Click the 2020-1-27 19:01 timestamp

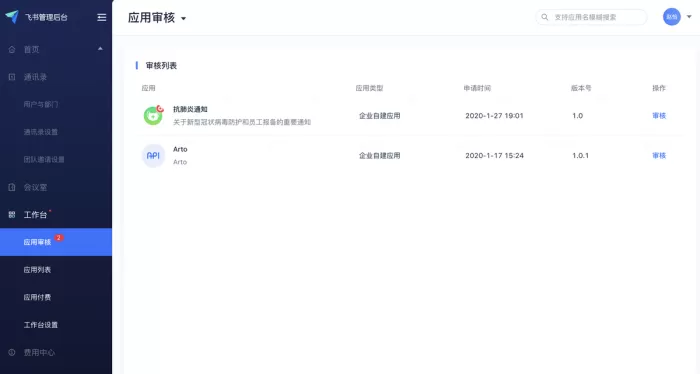click(494, 116)
